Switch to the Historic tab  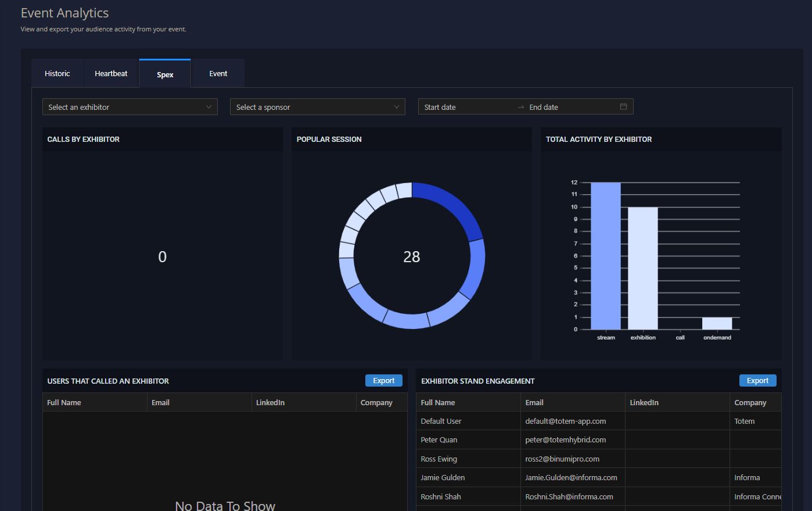click(x=58, y=74)
